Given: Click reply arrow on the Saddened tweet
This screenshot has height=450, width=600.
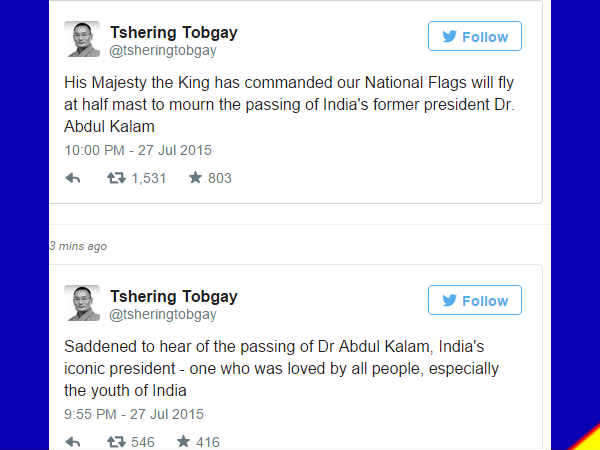Looking at the screenshot, I should click(73, 441).
